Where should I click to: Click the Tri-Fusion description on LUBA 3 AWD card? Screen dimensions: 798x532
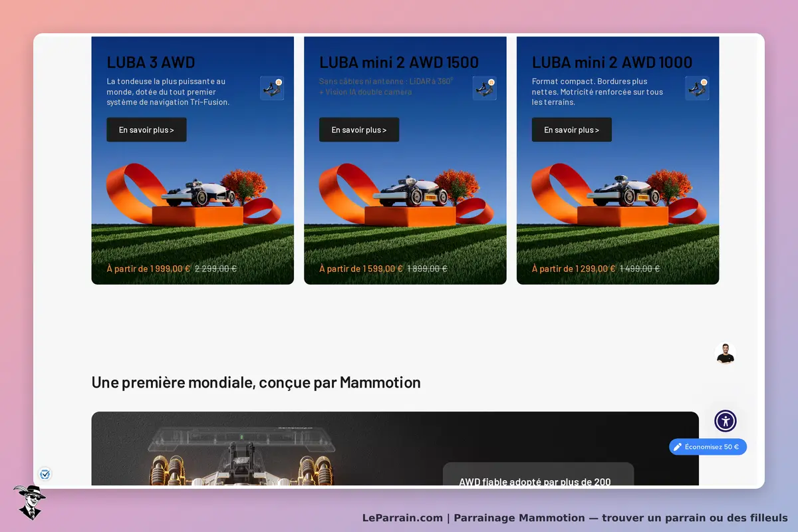coord(168,92)
